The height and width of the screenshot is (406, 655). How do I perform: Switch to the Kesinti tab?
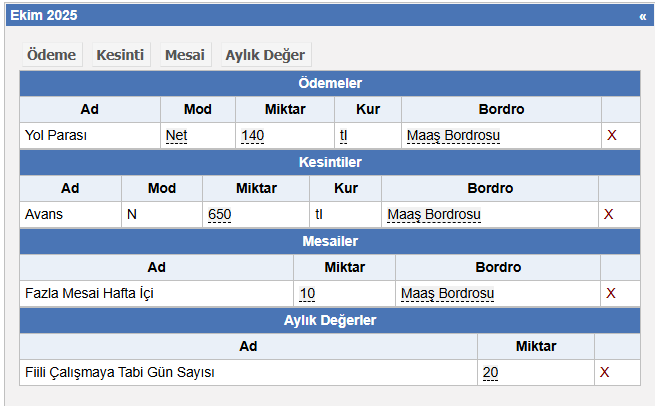120,55
